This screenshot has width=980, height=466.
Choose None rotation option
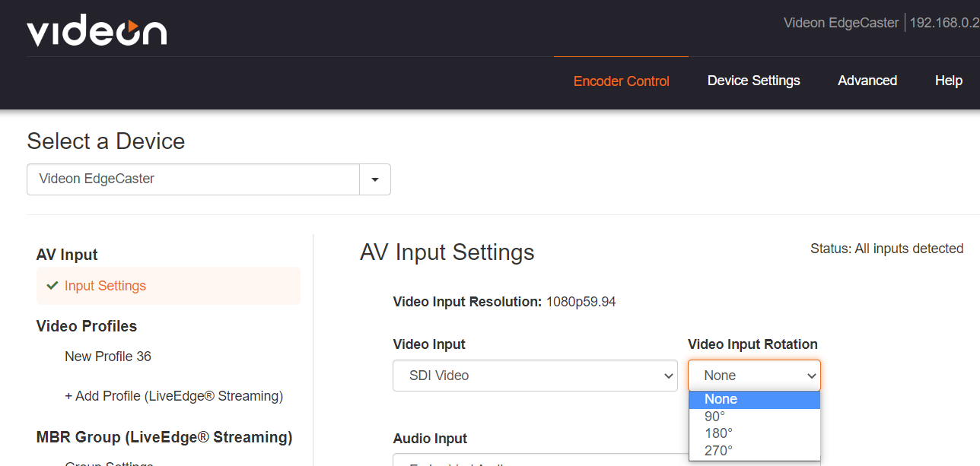tap(754, 400)
